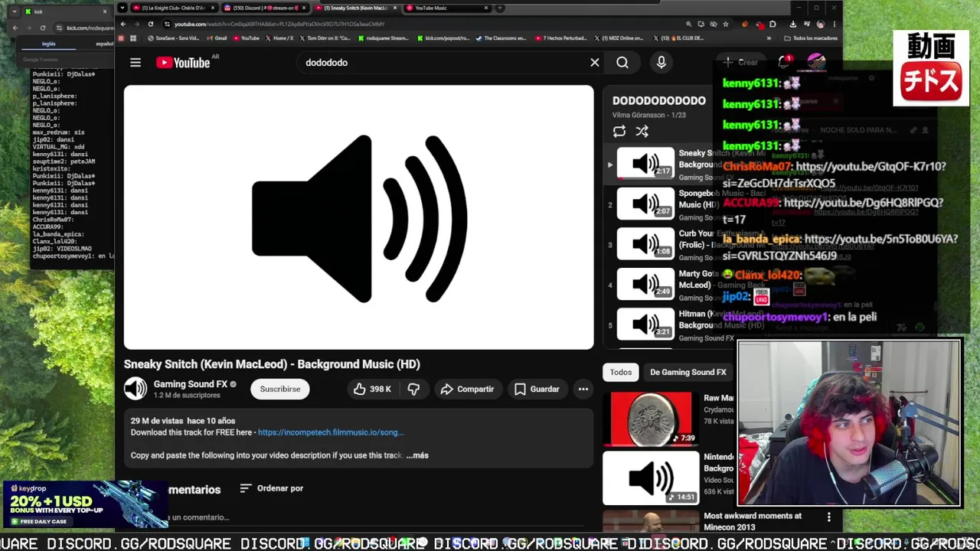Click the Guardar button

click(x=537, y=389)
